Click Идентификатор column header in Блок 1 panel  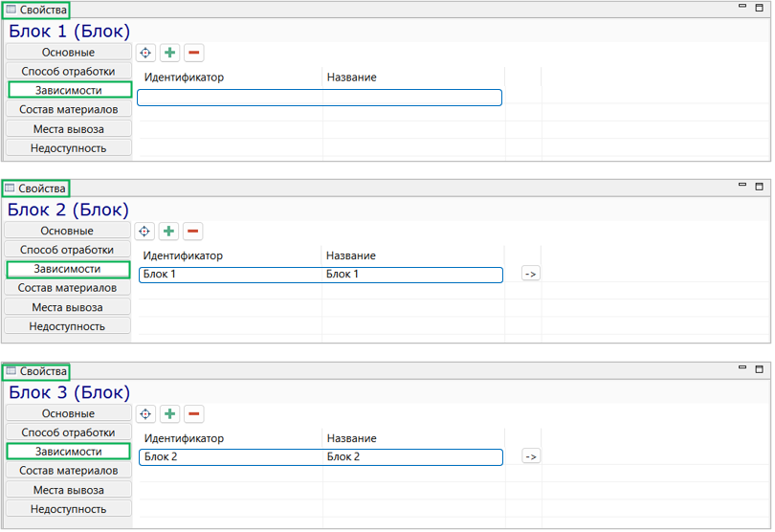(184, 78)
